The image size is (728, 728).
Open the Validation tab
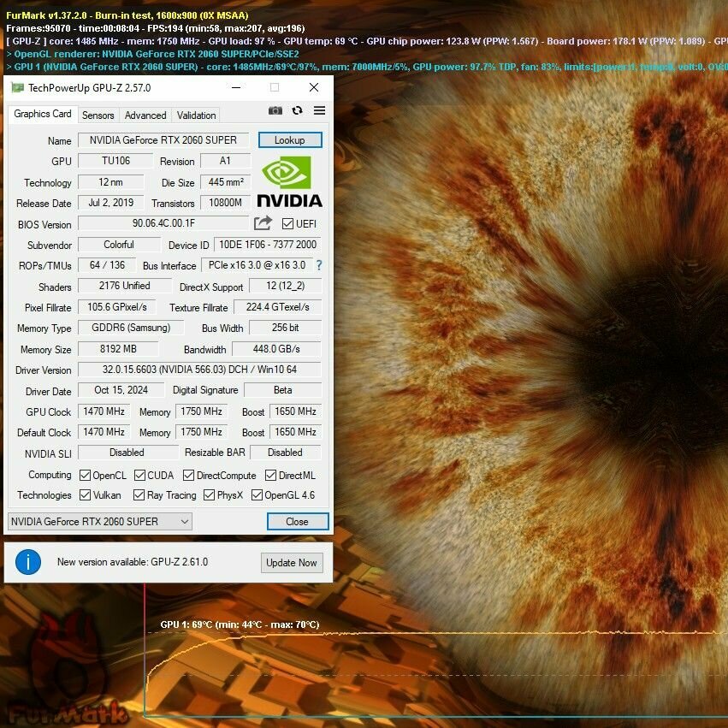click(196, 115)
